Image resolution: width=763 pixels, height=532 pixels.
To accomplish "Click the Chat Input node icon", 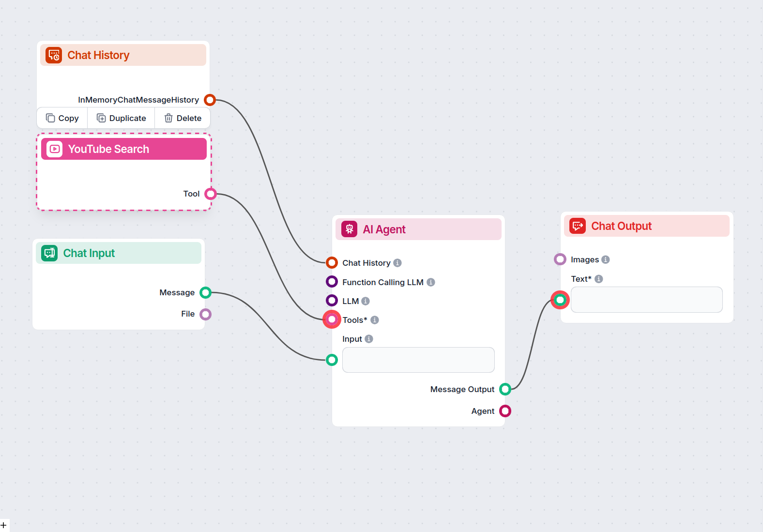I will 49,253.
